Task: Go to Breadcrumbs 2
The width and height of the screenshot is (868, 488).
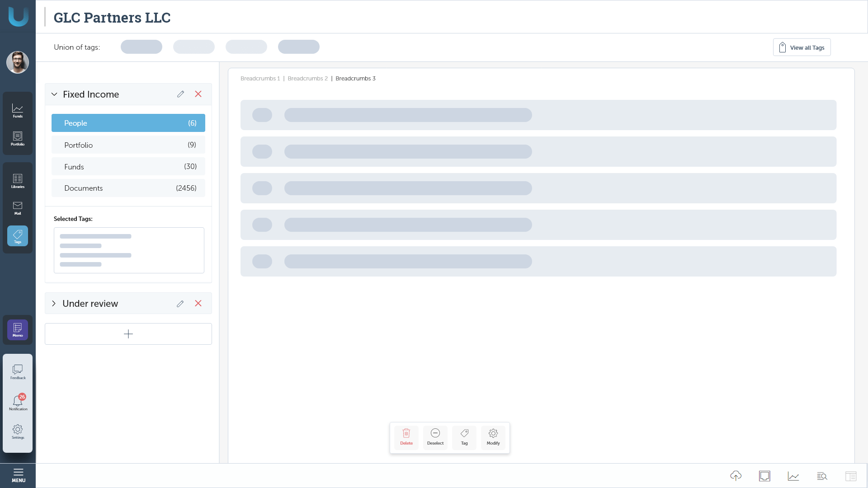Action: pos(307,79)
